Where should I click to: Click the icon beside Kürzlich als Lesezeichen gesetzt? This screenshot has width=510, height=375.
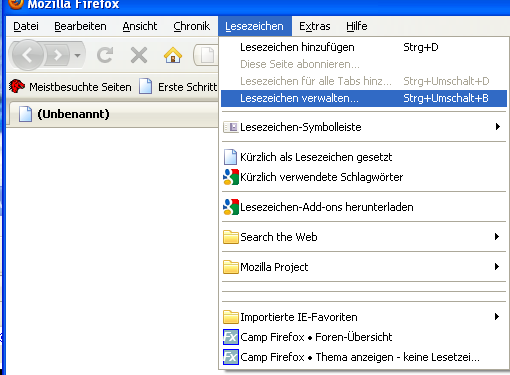click(x=230, y=157)
